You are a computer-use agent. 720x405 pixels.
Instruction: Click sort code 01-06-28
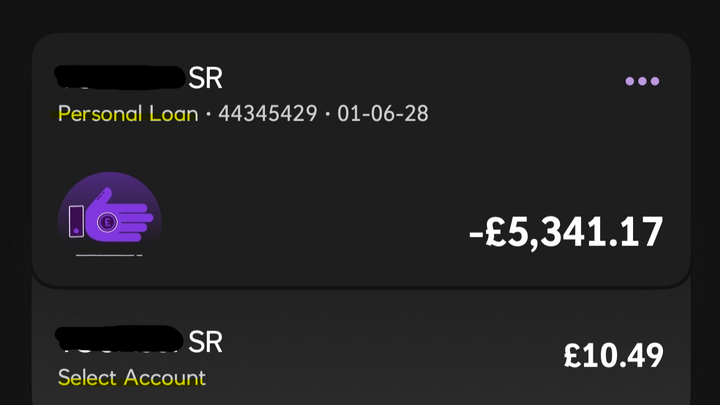(383, 113)
